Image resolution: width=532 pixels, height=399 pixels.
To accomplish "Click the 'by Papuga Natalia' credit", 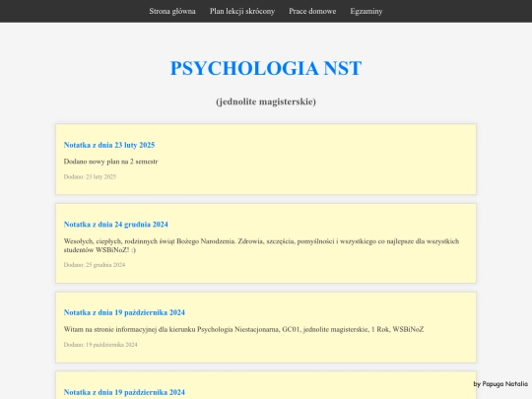I will click(x=500, y=384).
